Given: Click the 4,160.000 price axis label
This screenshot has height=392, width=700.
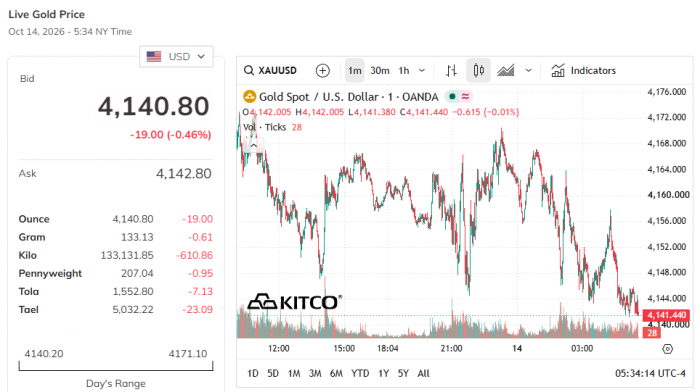Looking at the screenshot, I should pyautogui.click(x=668, y=195).
